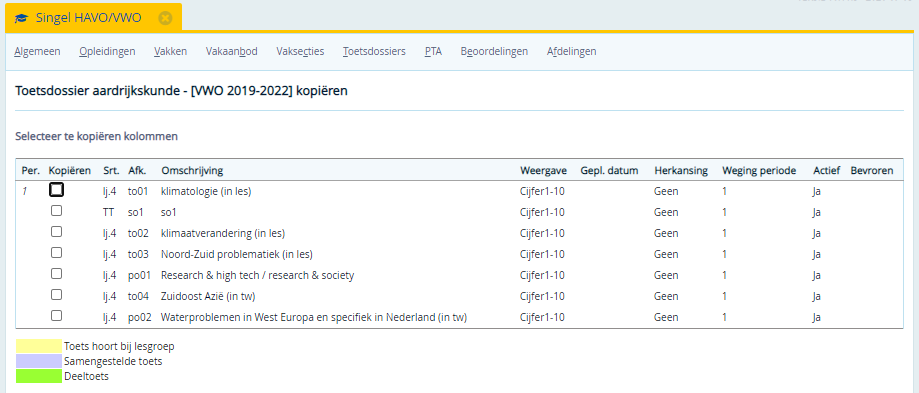Screen dimensions: 919x393
Task: Close the Singel HAVO/VWO tab
Action: (x=165, y=18)
